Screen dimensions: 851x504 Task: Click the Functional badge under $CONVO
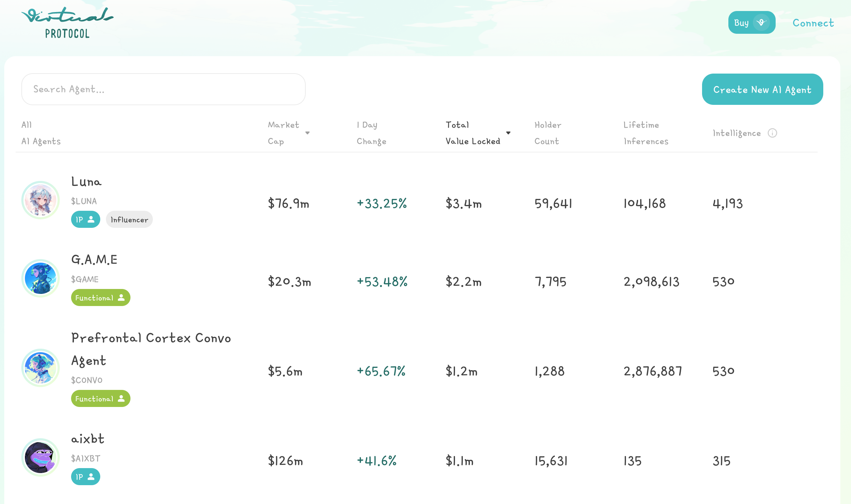[101, 398]
